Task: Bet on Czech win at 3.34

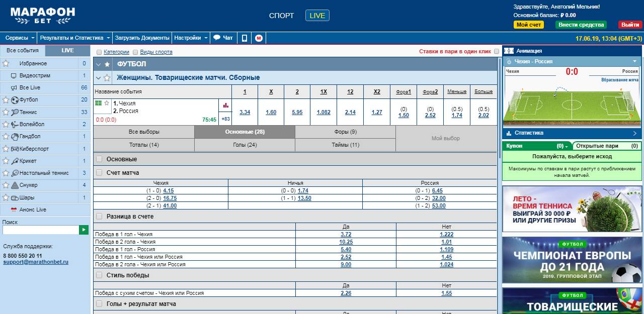Action: coord(245,112)
